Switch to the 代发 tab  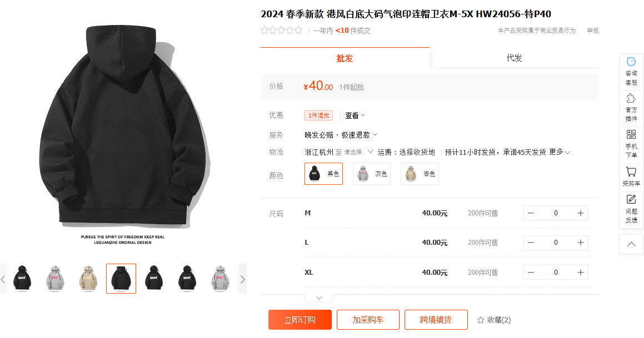point(514,58)
